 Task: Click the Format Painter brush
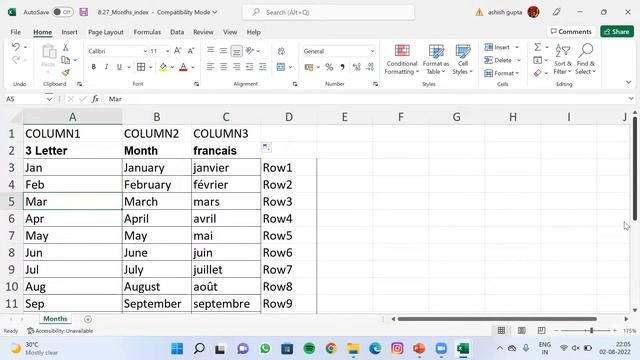point(65,73)
